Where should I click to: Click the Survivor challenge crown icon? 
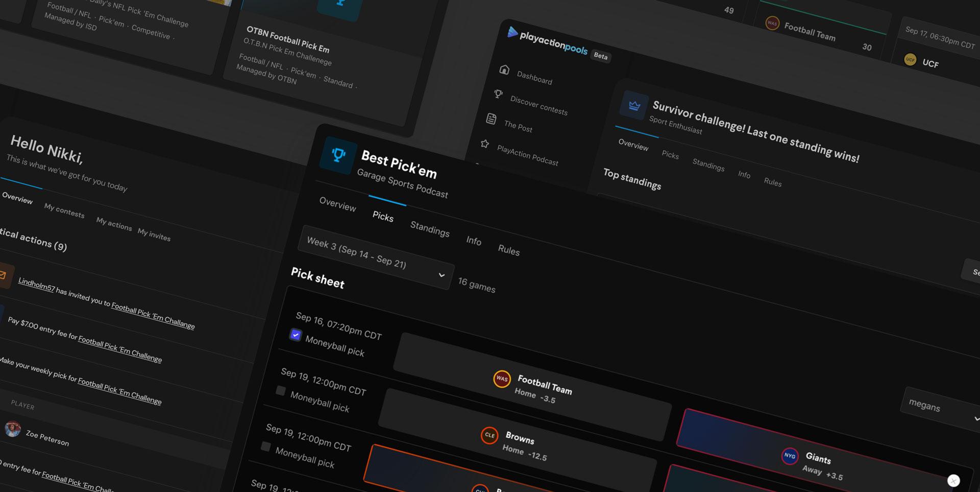point(634,106)
